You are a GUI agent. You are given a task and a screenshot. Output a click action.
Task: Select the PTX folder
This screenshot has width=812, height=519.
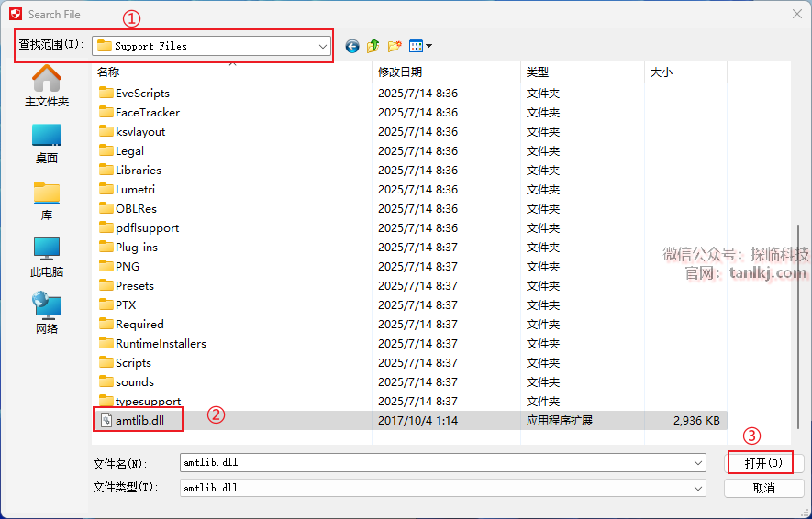click(x=126, y=304)
